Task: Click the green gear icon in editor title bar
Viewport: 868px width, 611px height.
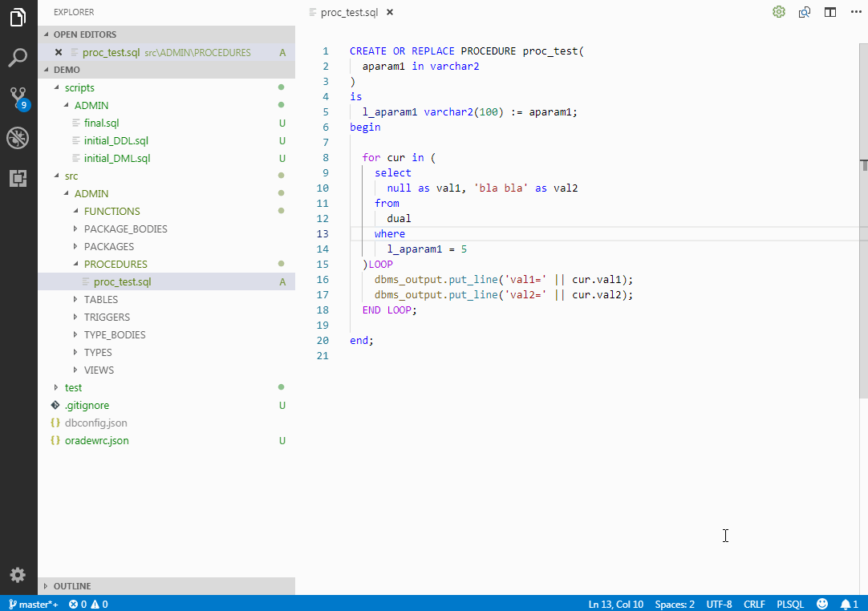Action: [x=779, y=12]
